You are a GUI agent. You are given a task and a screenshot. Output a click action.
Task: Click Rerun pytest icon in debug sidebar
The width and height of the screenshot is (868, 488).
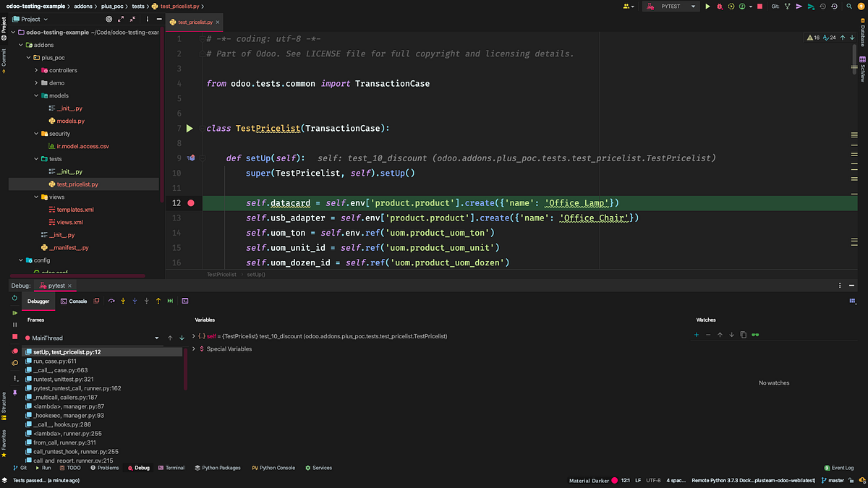coord(14,298)
